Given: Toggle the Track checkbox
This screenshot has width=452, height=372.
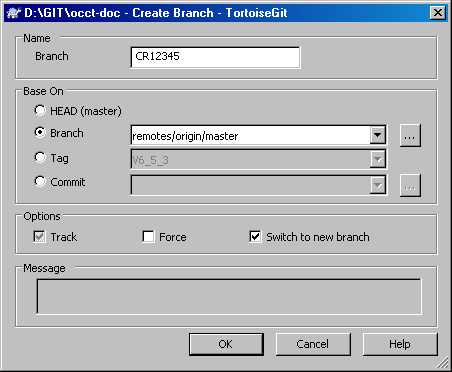Looking at the screenshot, I should tap(40, 237).
